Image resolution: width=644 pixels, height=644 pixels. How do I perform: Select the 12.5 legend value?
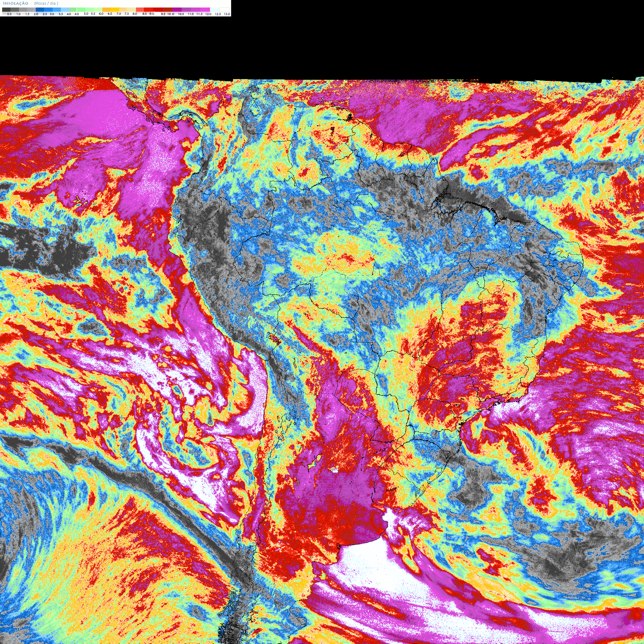(x=218, y=14)
